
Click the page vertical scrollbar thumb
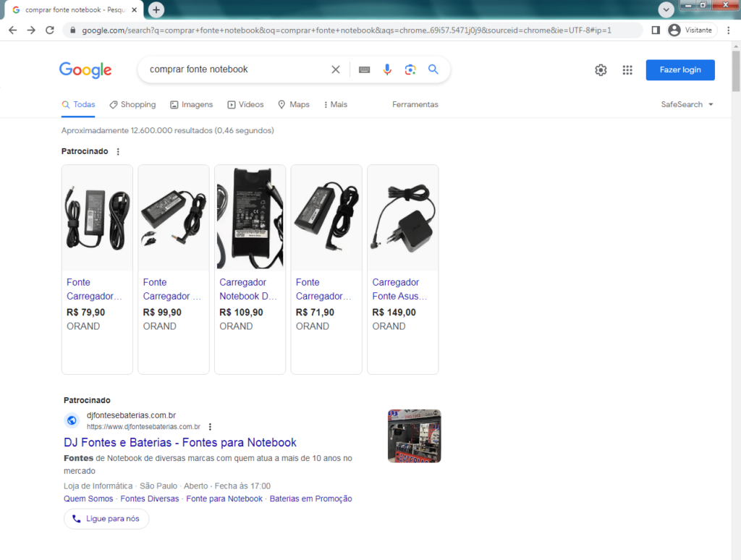[x=736, y=71]
